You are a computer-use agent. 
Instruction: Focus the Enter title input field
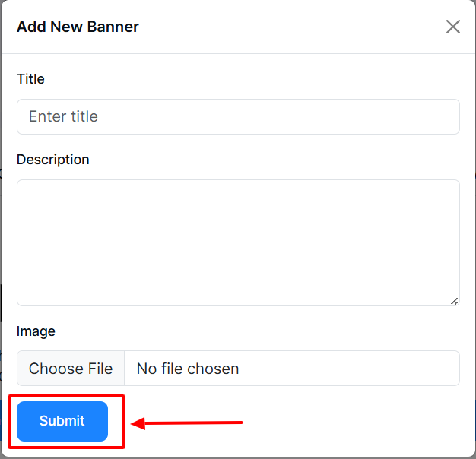coord(238,116)
